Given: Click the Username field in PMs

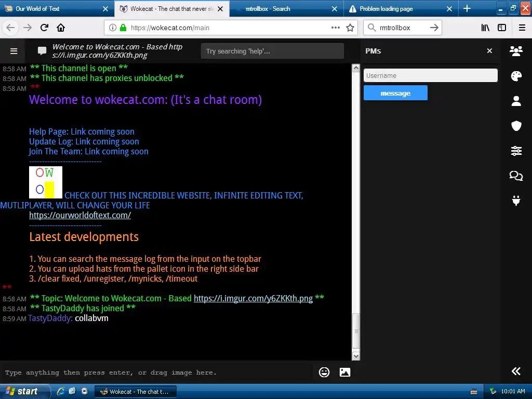Looking at the screenshot, I should pos(431,75).
